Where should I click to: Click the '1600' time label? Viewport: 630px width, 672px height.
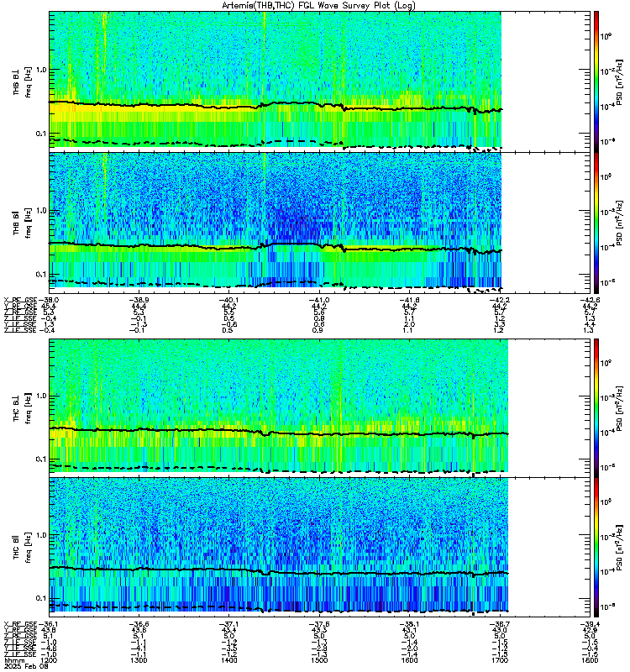tap(410, 660)
